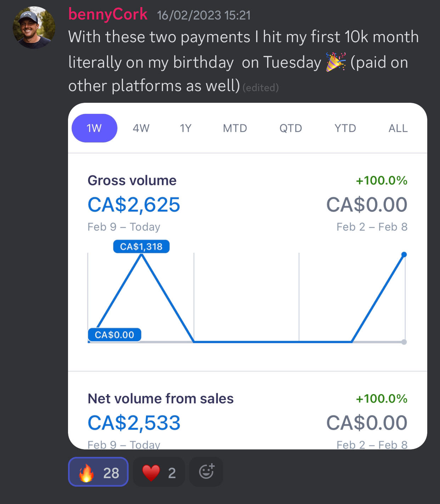The height and width of the screenshot is (504, 440).
Task: Toggle the fire reaction with 28 votes
Action: point(98,472)
